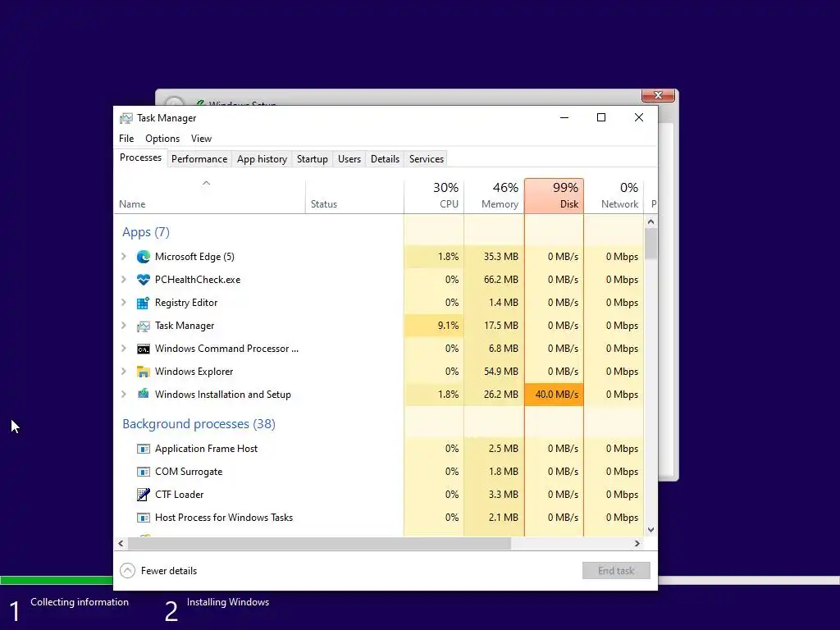
Task: Select the CTF Loader process name
Action: [180, 495]
